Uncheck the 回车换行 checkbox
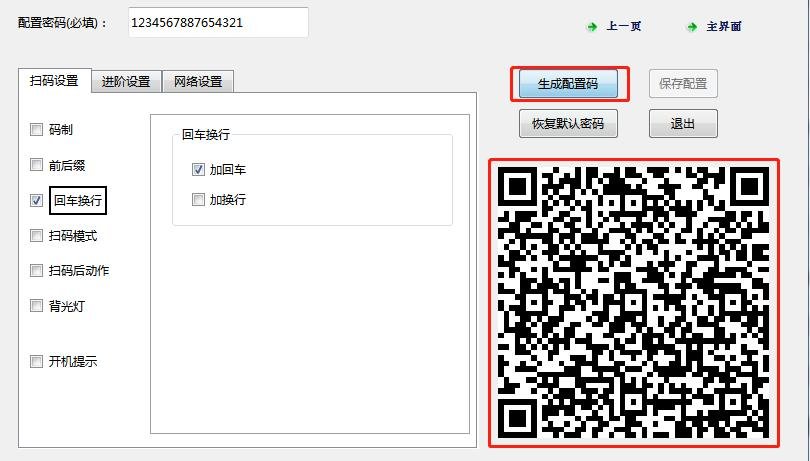Viewport: 810px width, 461px height. pos(36,200)
